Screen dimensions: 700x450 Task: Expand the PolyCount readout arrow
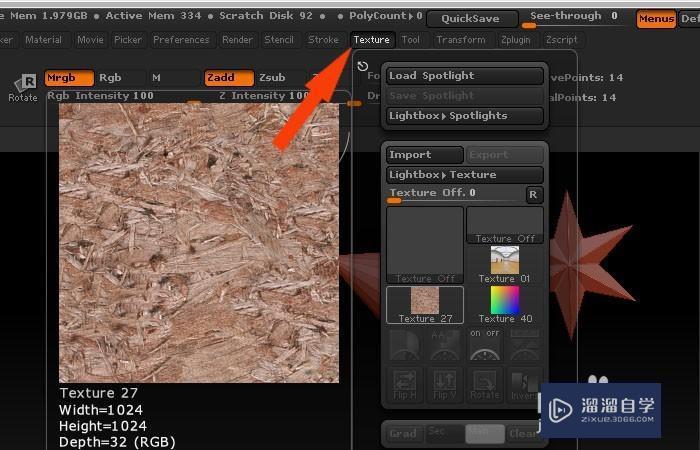pyautogui.click(x=411, y=16)
